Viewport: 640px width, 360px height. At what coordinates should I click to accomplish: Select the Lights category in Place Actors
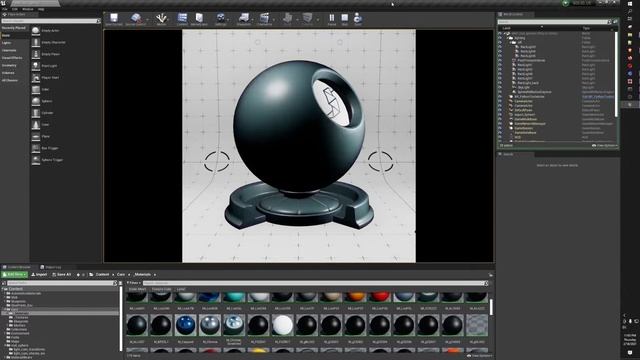coord(7,43)
